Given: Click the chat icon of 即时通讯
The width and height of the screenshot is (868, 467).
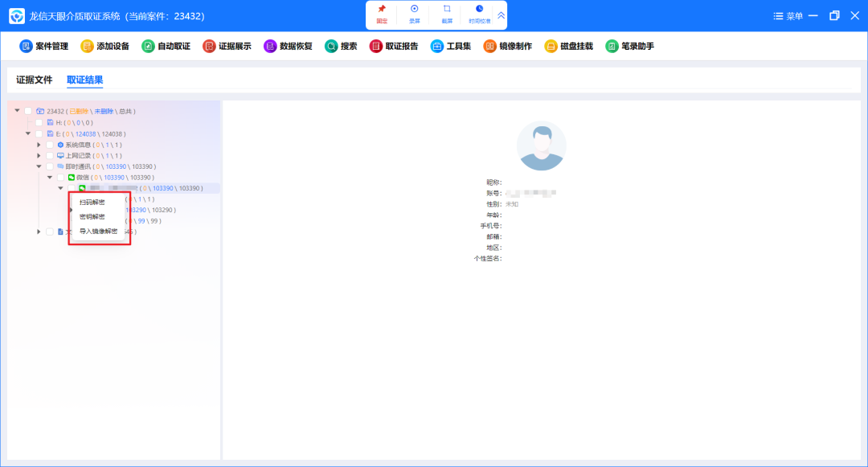Looking at the screenshot, I should pos(60,166).
